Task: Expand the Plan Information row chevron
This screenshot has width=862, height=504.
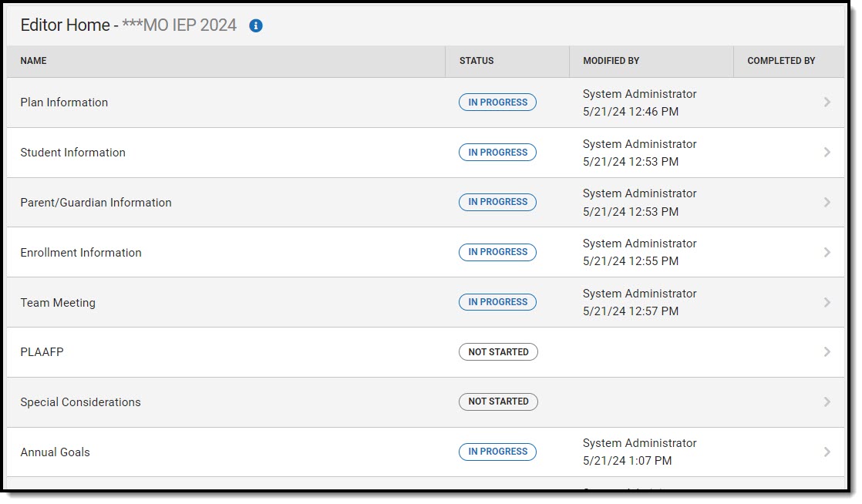Action: [827, 102]
